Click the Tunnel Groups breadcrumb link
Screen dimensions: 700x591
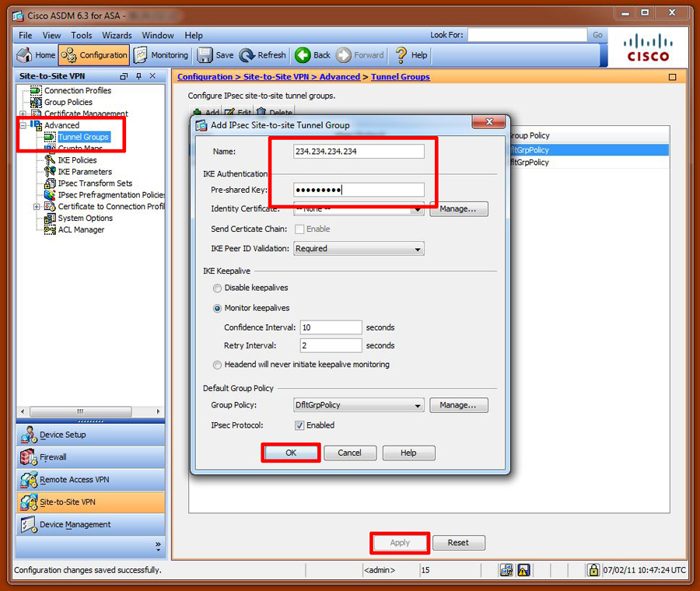[401, 77]
